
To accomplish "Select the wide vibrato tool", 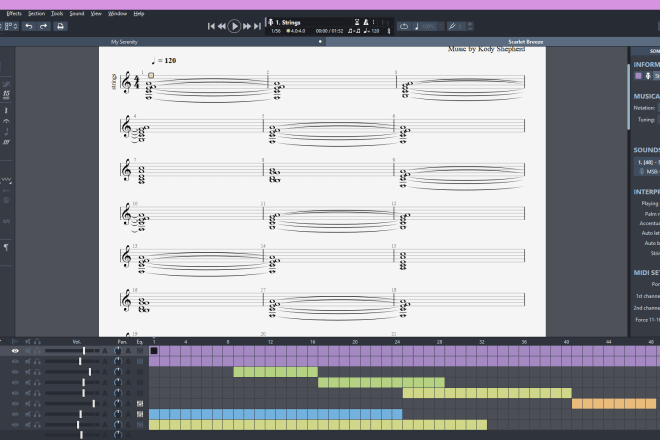I will pyautogui.click(x=6, y=180).
